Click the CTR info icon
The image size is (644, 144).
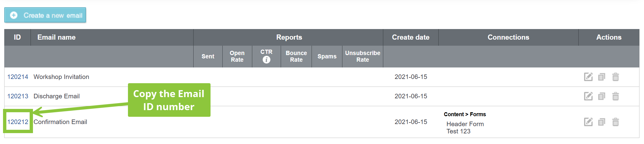pos(266,60)
